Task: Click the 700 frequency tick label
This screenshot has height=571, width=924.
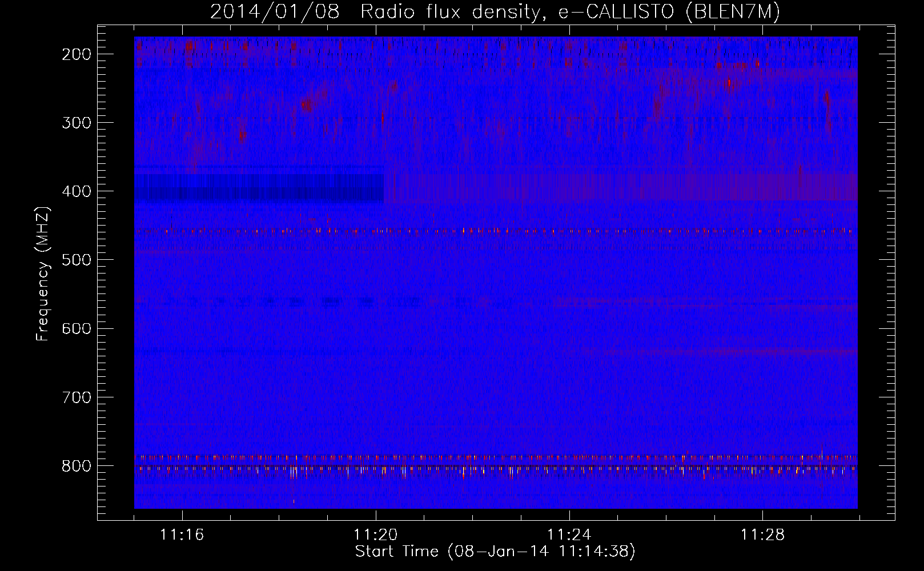Action: pyautogui.click(x=77, y=397)
